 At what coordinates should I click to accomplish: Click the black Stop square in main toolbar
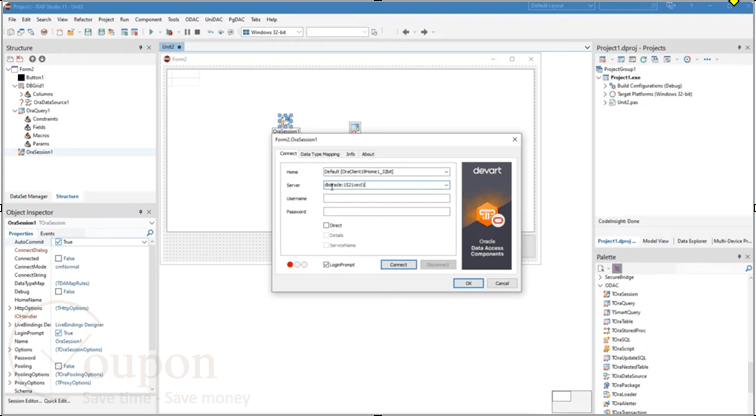pos(197,32)
